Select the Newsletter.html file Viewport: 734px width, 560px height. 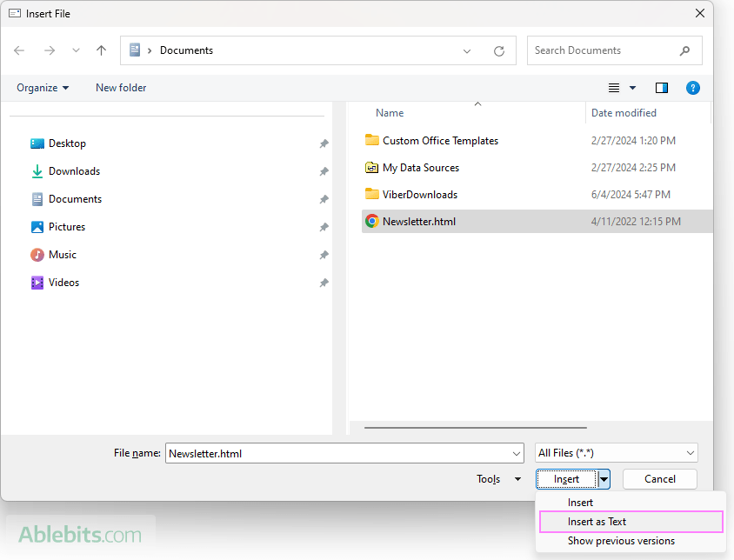coord(418,222)
